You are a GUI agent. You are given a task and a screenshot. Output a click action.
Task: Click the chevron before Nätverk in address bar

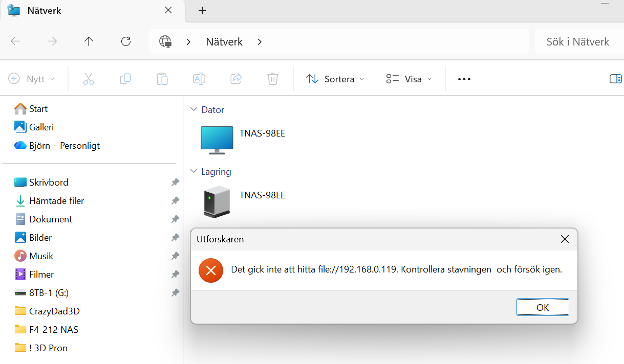pyautogui.click(x=189, y=42)
